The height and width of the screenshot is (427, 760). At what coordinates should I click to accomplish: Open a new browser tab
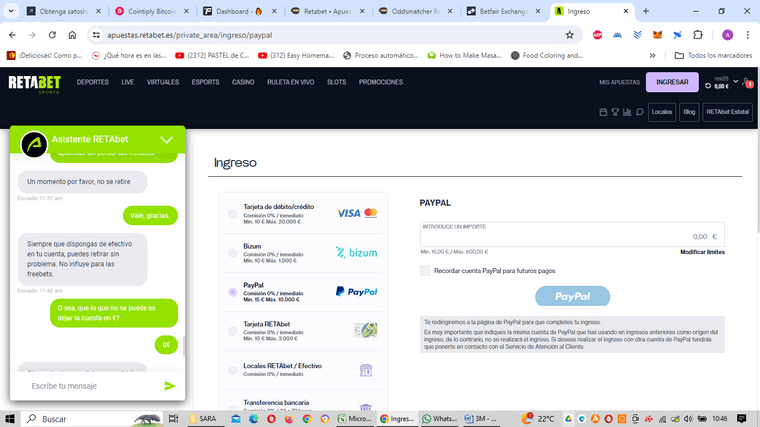[x=646, y=11]
